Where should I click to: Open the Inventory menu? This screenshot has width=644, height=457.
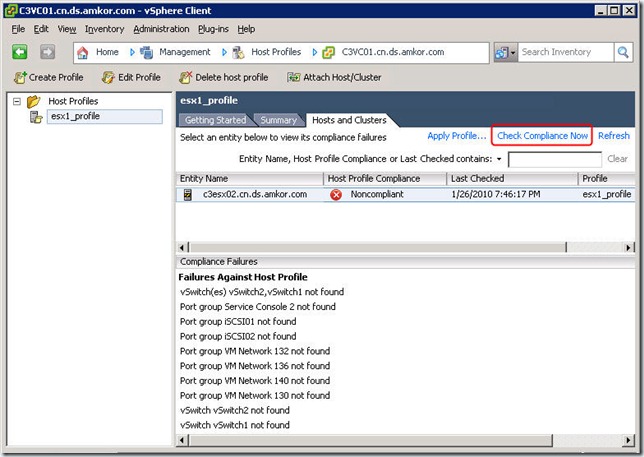coord(104,29)
